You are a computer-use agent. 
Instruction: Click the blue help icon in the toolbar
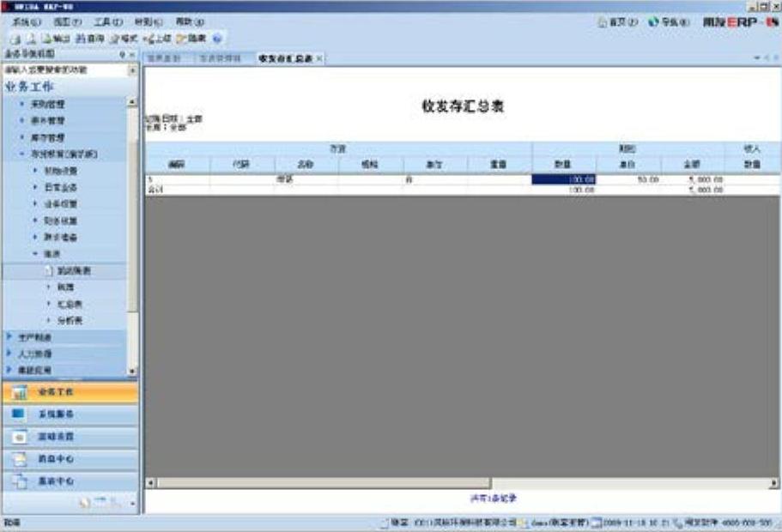coord(217,39)
